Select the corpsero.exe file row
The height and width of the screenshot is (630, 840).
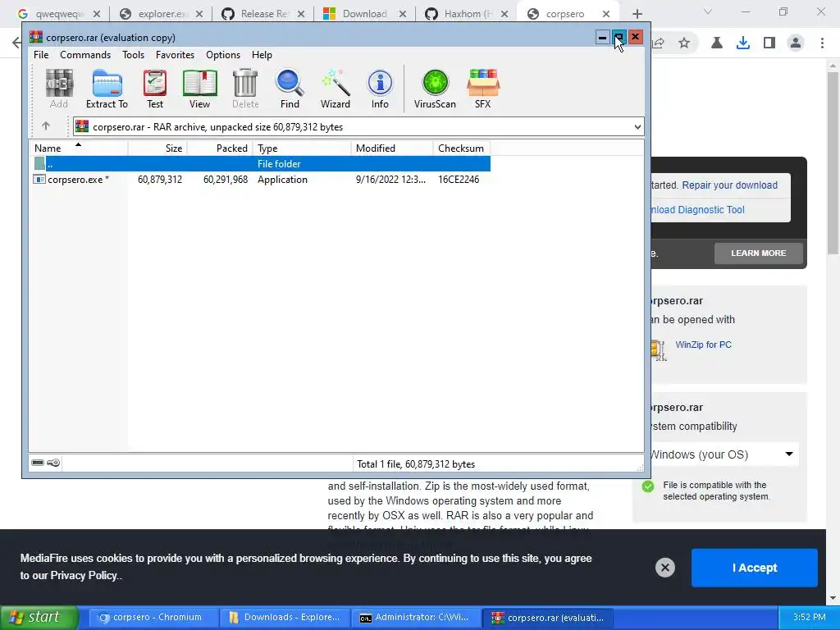pyautogui.click(x=260, y=180)
